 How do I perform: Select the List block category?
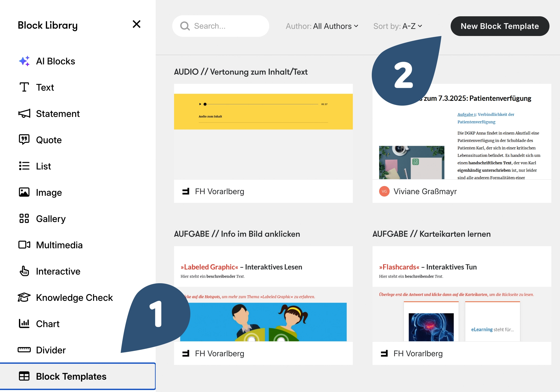[43, 166]
